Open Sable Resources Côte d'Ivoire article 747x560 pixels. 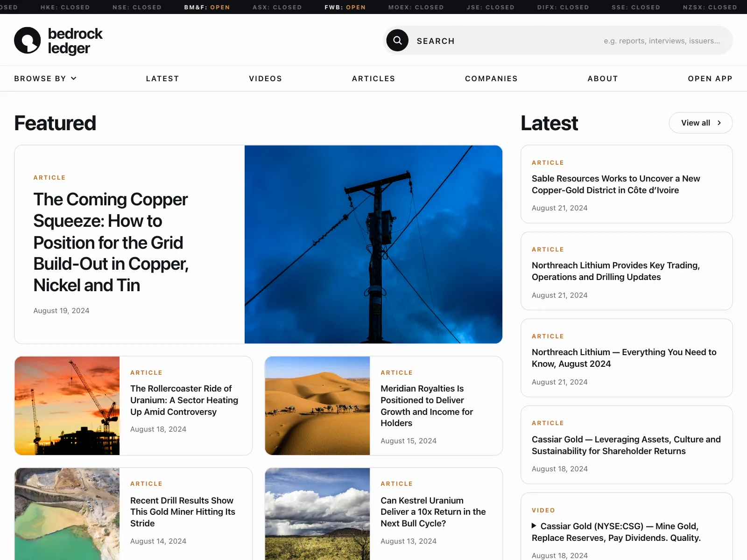(x=616, y=184)
